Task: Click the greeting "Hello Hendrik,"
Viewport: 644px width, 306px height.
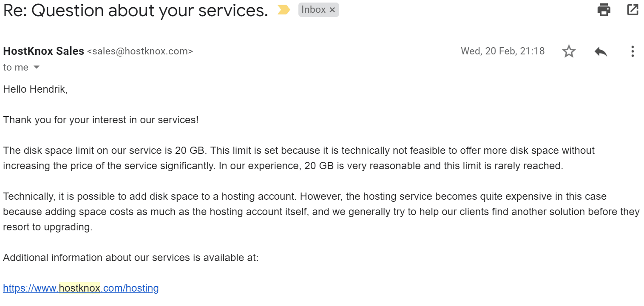Action: tap(35, 89)
